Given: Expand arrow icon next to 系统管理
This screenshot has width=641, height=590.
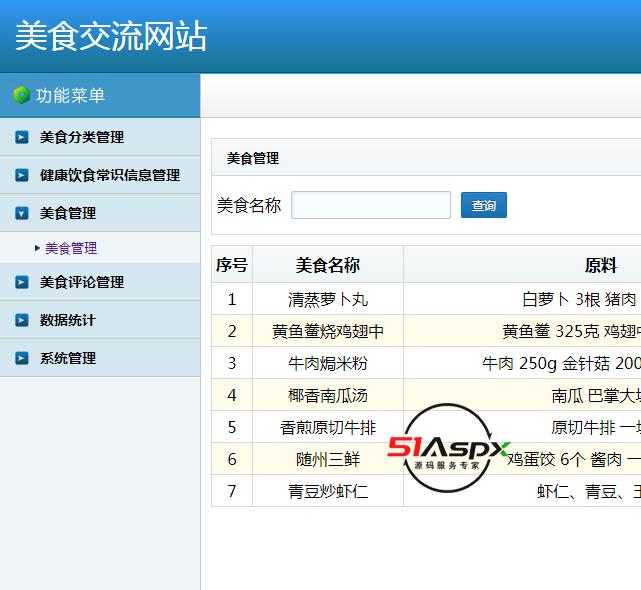Looking at the screenshot, I should tap(22, 358).
